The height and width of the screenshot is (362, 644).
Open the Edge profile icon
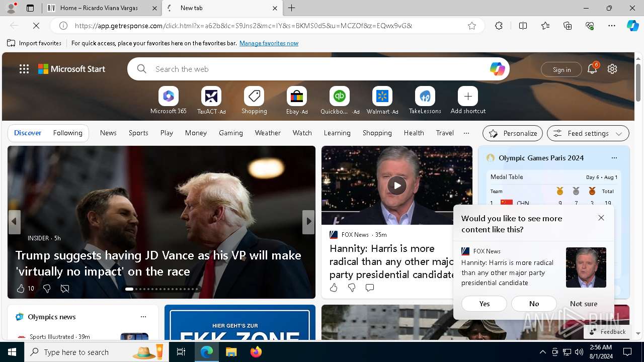(x=11, y=8)
